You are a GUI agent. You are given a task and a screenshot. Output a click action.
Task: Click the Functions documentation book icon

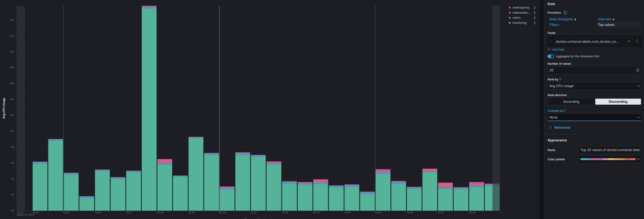tap(565, 12)
